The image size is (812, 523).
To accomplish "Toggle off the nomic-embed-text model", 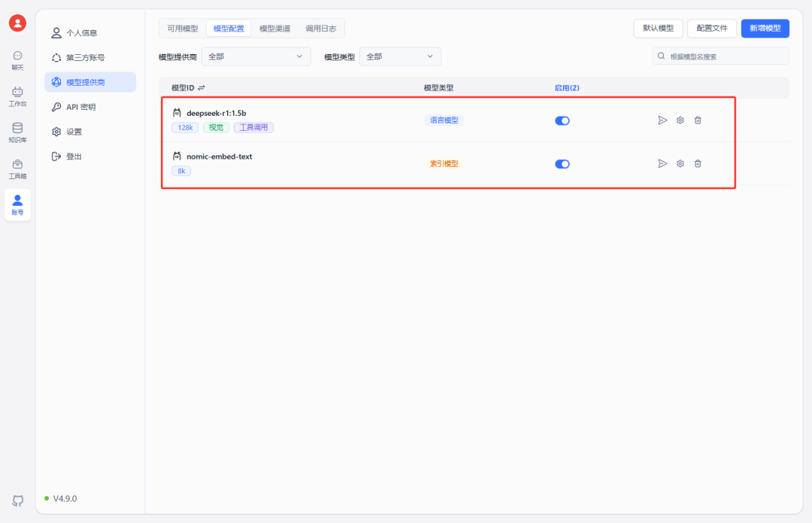I will click(562, 163).
